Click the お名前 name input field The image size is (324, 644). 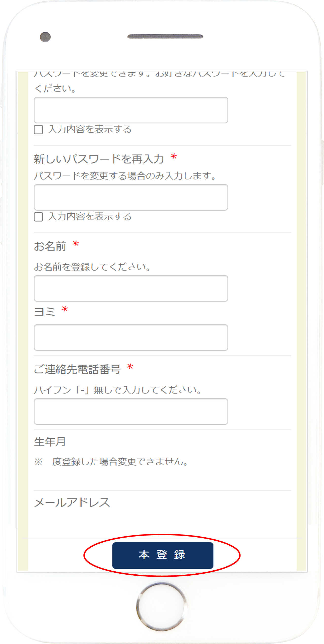pyautogui.click(x=131, y=288)
